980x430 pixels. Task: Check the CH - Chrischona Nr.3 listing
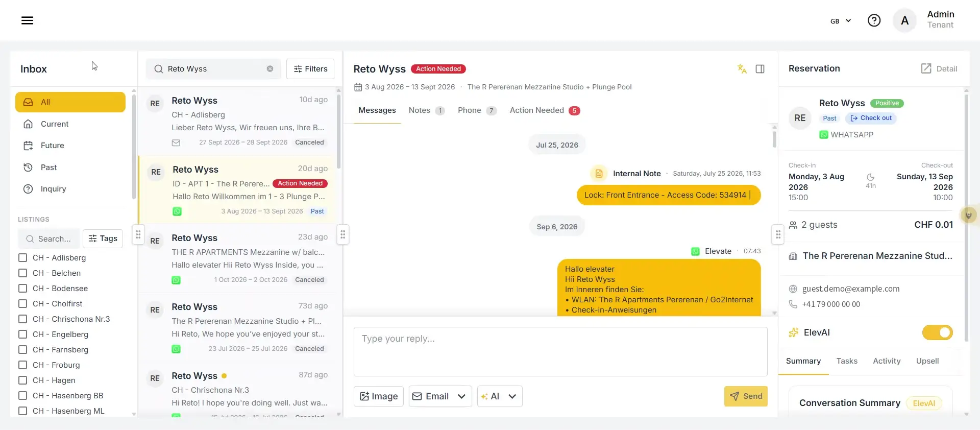click(22, 319)
